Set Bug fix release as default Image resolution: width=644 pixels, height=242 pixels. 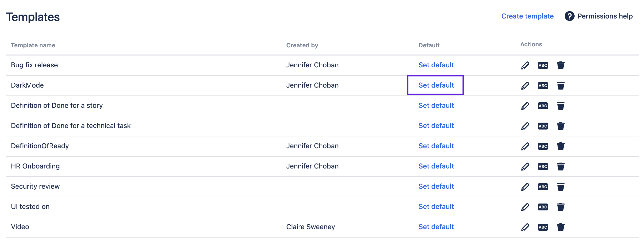[436, 65]
